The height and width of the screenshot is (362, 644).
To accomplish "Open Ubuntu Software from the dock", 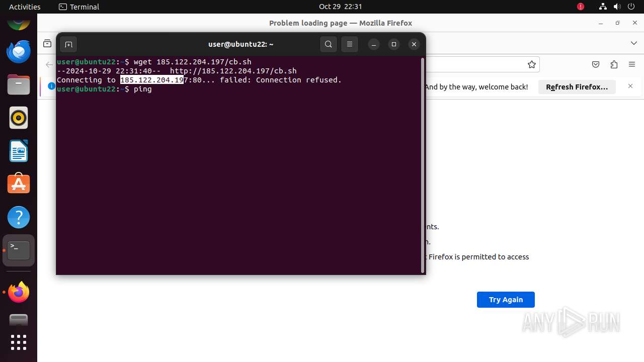I will pos(19,184).
